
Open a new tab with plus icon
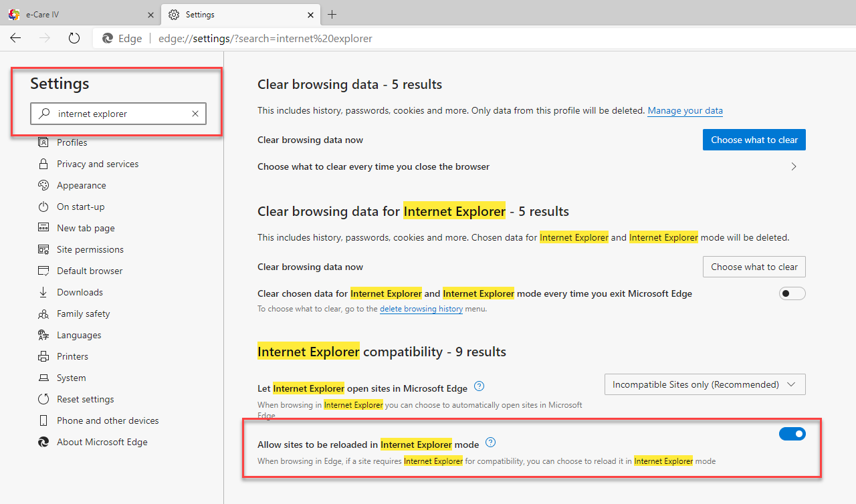[x=332, y=14]
